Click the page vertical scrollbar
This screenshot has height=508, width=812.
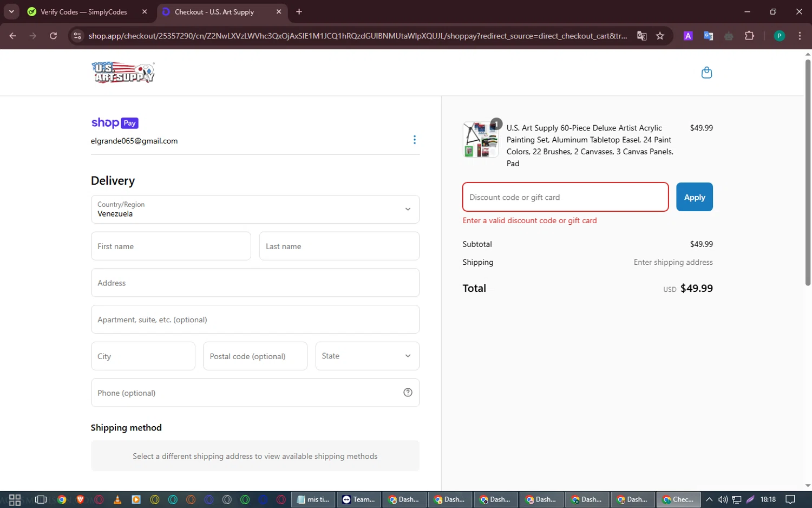808,173
